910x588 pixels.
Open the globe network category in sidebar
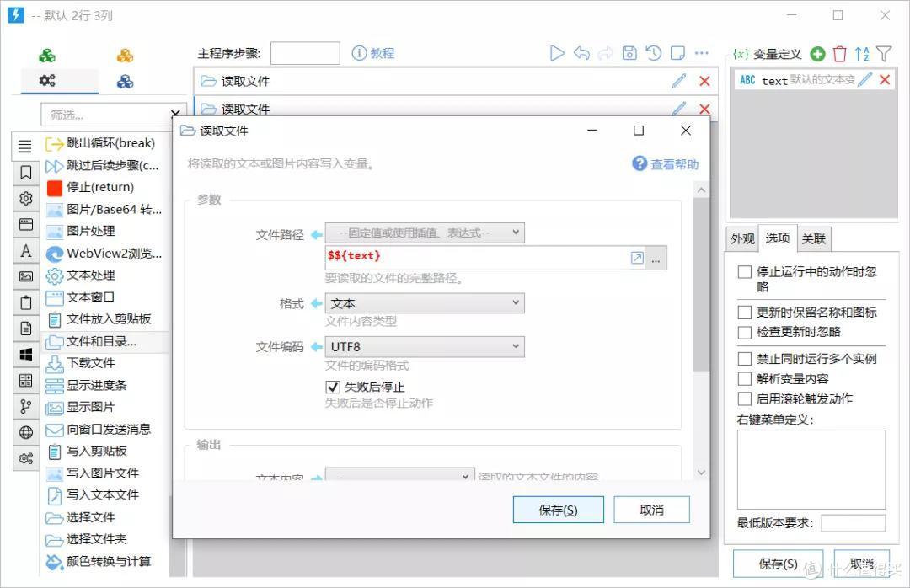[25, 432]
